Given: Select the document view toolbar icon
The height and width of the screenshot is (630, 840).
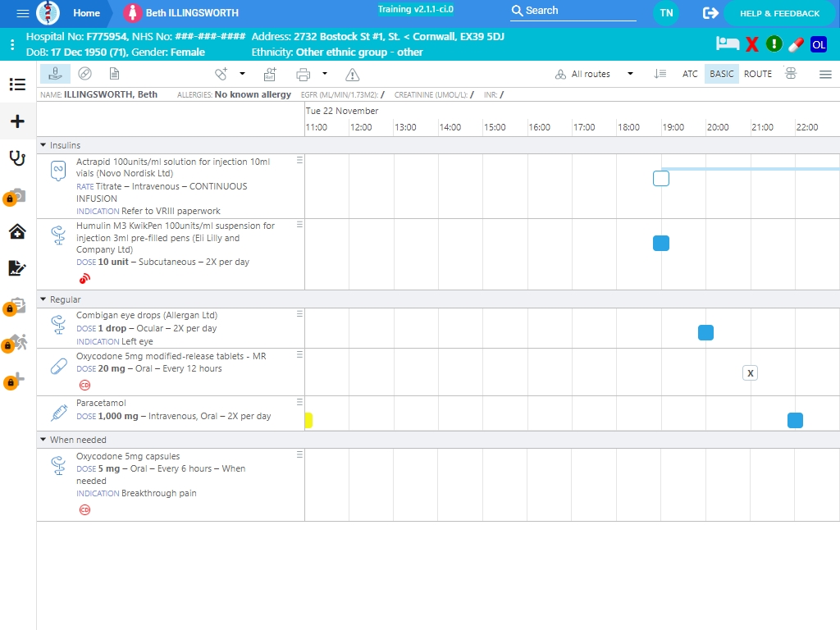Looking at the screenshot, I should click(x=114, y=74).
